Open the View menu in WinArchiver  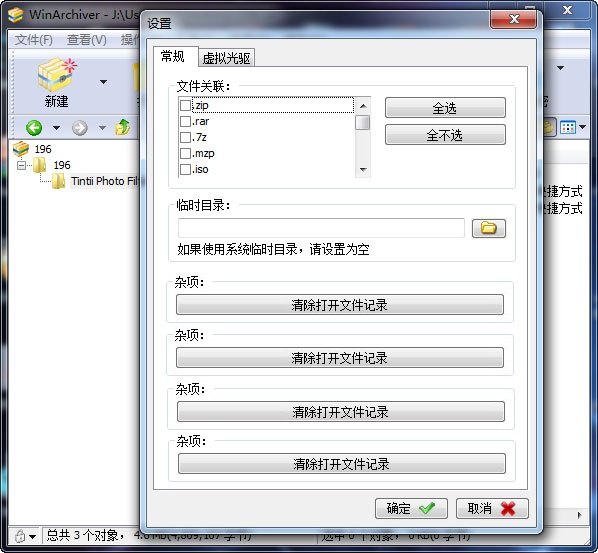pos(87,40)
